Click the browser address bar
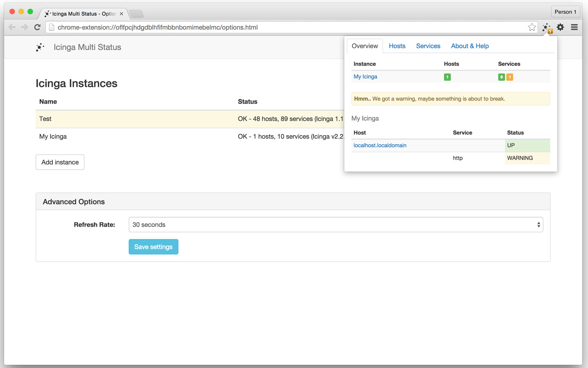Image resolution: width=588 pixels, height=368 pixels. pyautogui.click(x=276, y=27)
